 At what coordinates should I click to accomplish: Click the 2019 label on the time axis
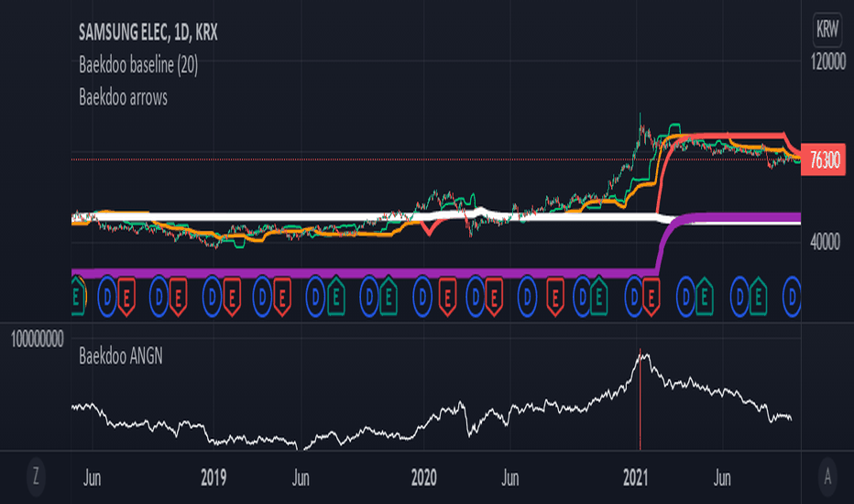pyautogui.click(x=213, y=477)
